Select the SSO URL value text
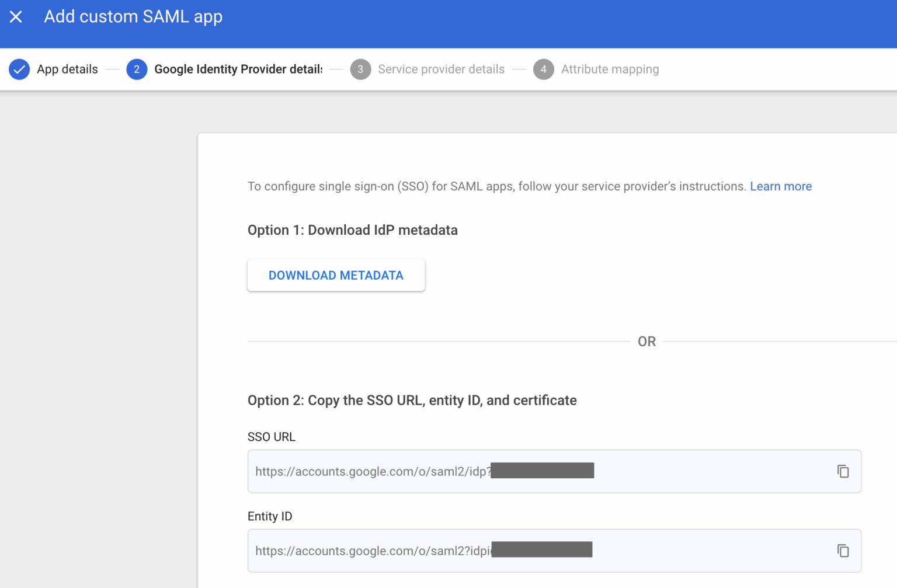Image resolution: width=897 pixels, height=588 pixels. [x=372, y=471]
